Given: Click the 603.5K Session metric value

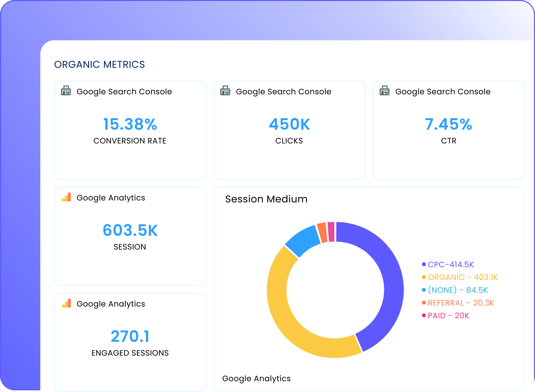Looking at the screenshot, I should point(130,230).
